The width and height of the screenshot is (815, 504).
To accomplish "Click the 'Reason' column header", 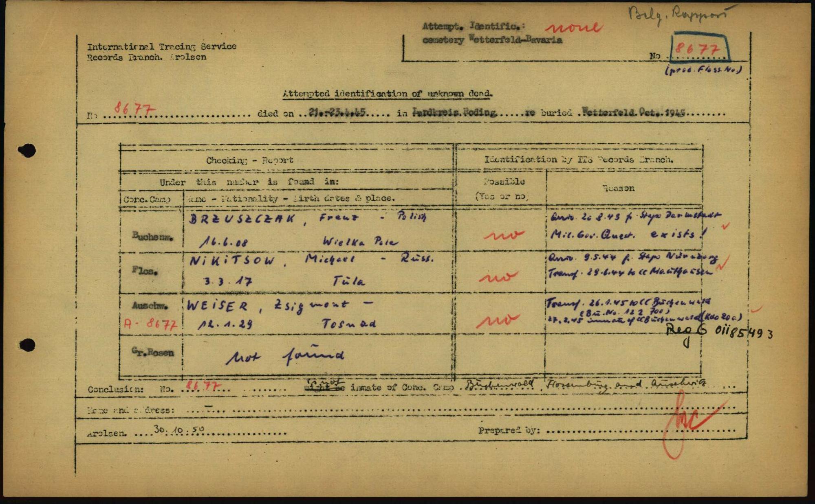I will 618,188.
